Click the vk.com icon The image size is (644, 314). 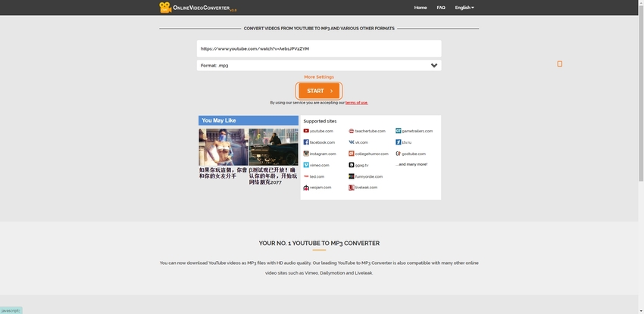point(351,142)
